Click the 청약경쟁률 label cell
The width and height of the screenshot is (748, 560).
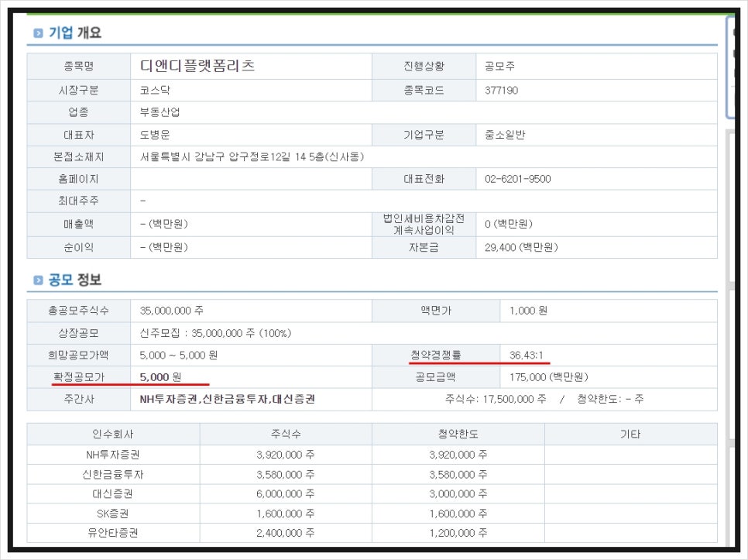coord(436,355)
